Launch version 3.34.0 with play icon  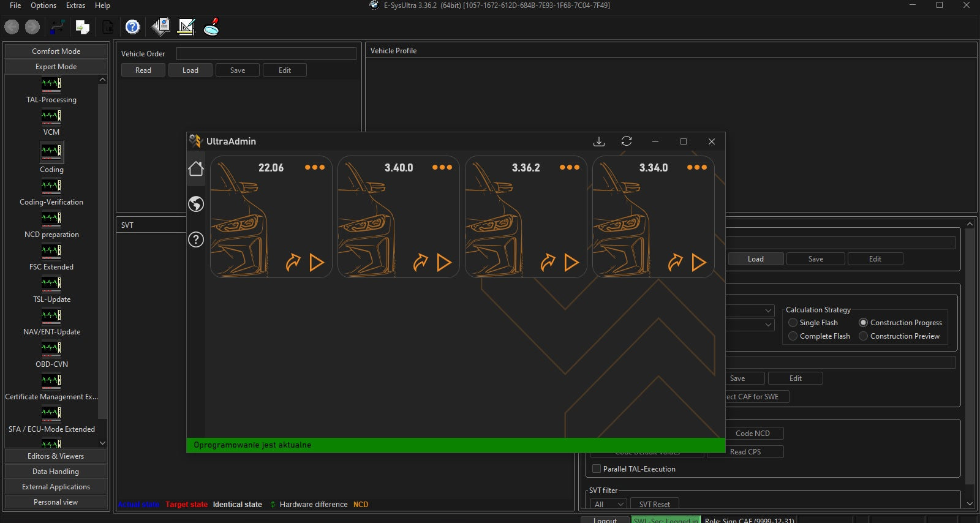tap(699, 263)
